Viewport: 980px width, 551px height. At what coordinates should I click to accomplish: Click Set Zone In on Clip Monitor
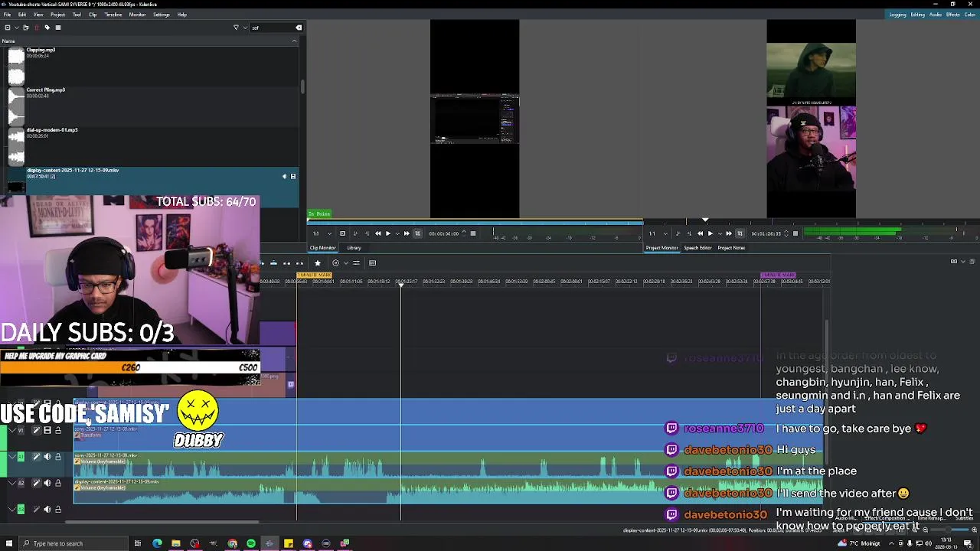[x=355, y=233]
